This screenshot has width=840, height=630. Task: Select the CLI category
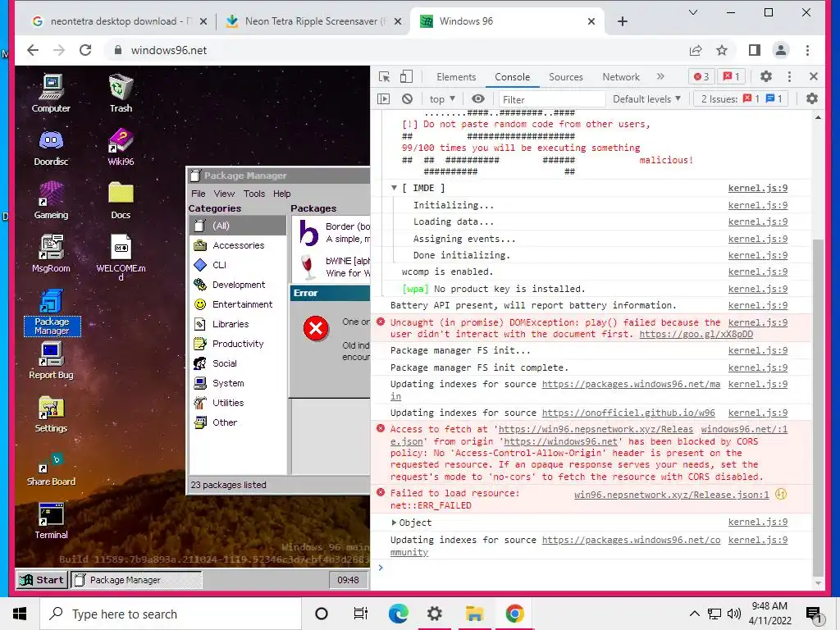237,265
